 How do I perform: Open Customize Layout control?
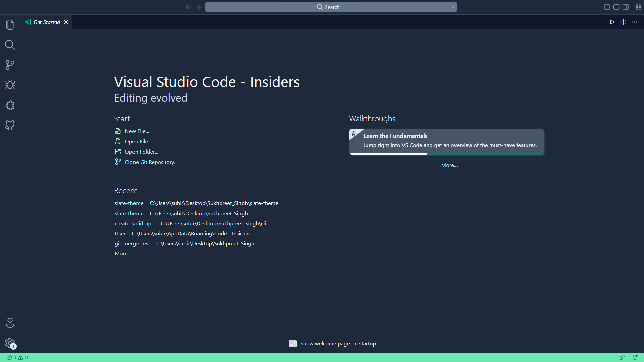pyautogui.click(x=639, y=7)
